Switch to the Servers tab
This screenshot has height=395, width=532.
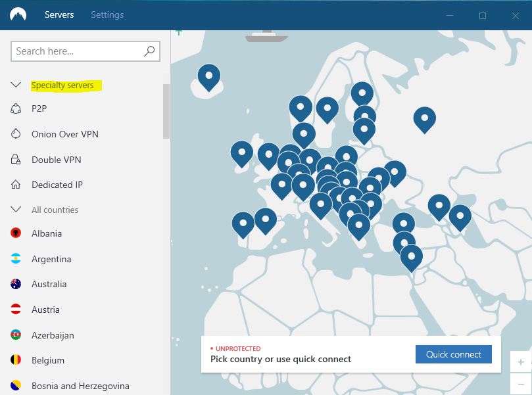(59, 14)
